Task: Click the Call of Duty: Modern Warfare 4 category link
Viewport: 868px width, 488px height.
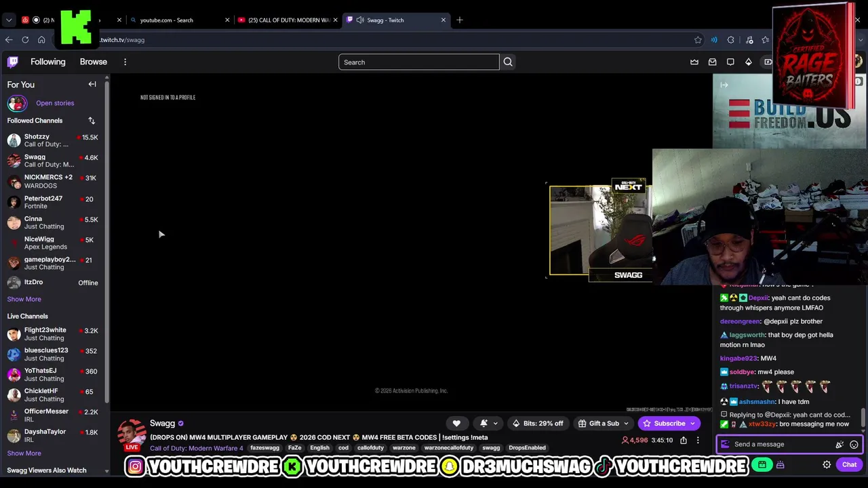Action: [197, 448]
